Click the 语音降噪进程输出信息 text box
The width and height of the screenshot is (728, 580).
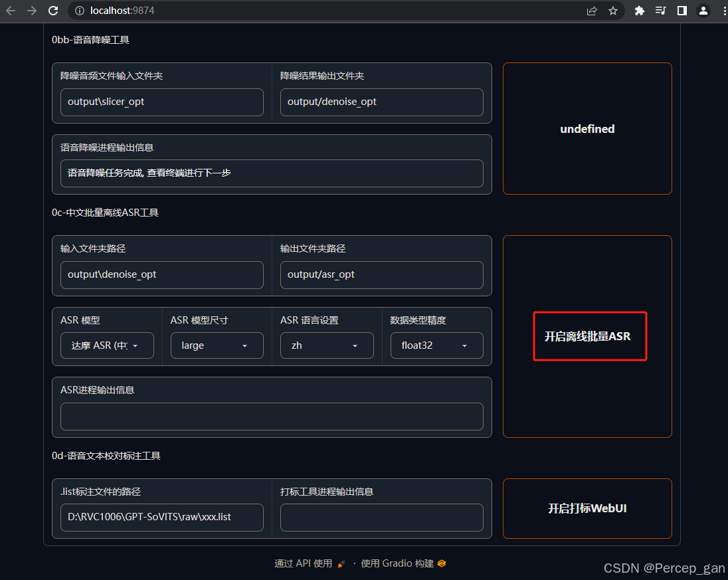[x=272, y=173]
